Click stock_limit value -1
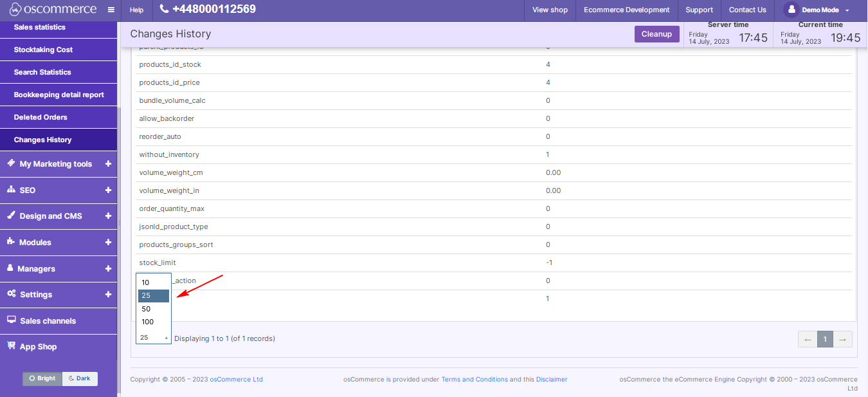 pyautogui.click(x=549, y=263)
